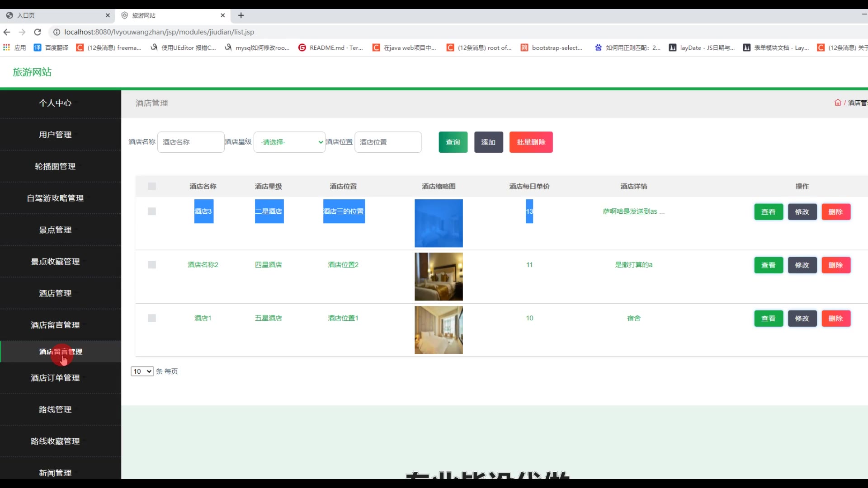The height and width of the screenshot is (488, 868).
Task: Open the 百度翻译 bookmark
Action: tap(51, 47)
